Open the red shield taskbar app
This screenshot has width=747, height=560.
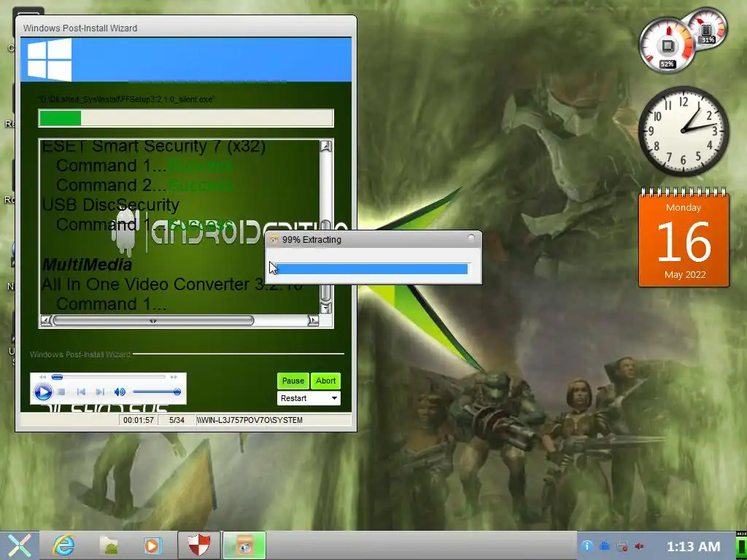click(199, 545)
